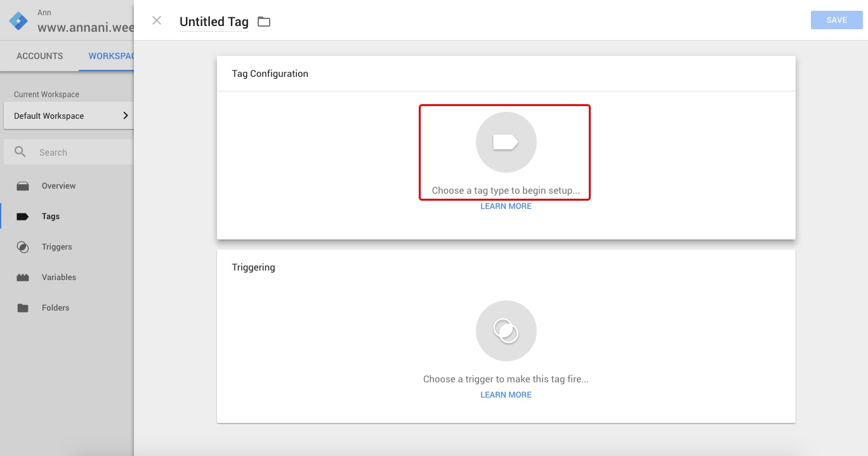Click the Overview icon in sidebar

(23, 186)
